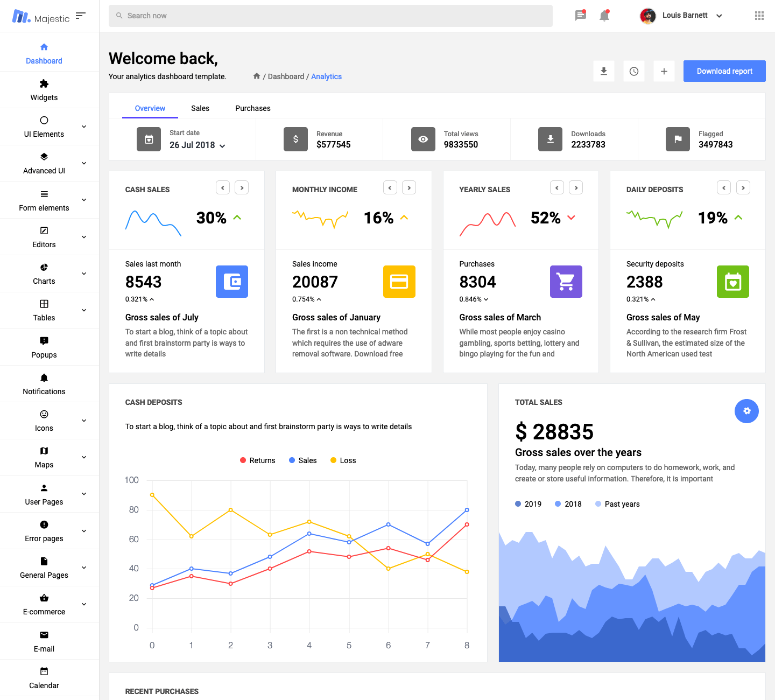
Task: Open Total Sales settings gear button
Action: pos(746,411)
